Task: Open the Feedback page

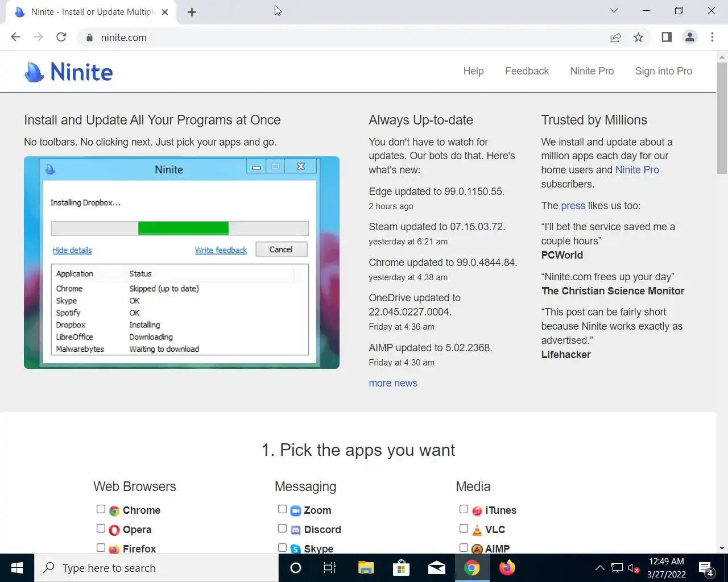Action: point(527,71)
